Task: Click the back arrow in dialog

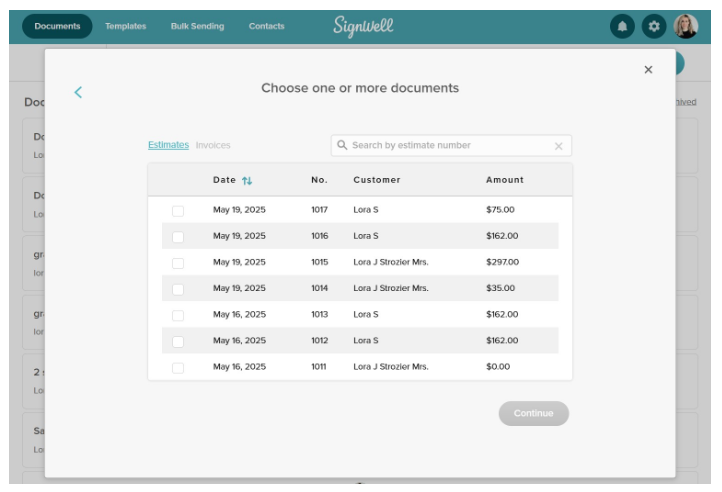Action: (78, 92)
